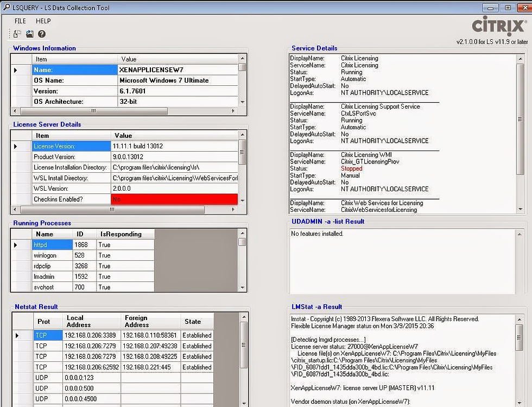This screenshot has width=532, height=407.
Task: Click the copy documents toolbar icon
Action: 17,34
